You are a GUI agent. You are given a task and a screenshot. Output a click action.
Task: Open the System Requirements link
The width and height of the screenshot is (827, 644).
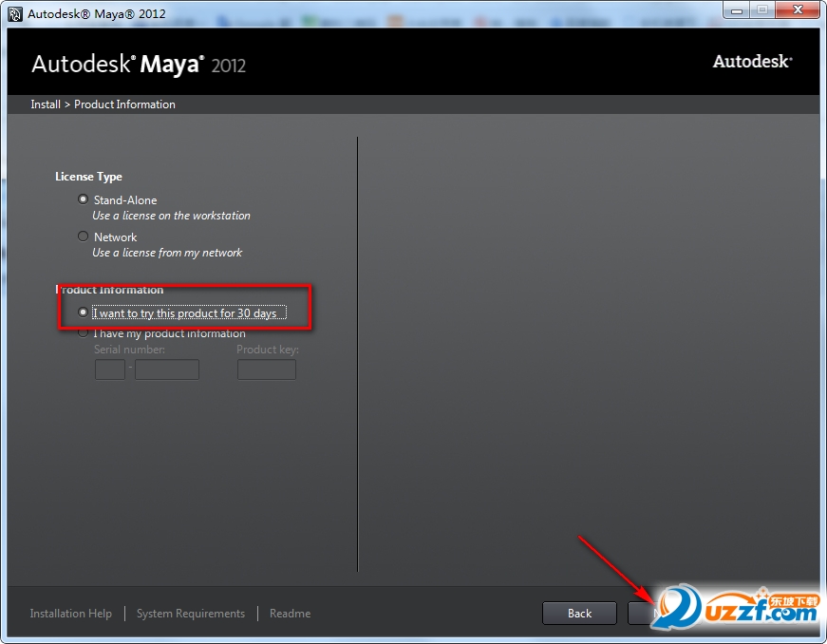click(x=191, y=614)
